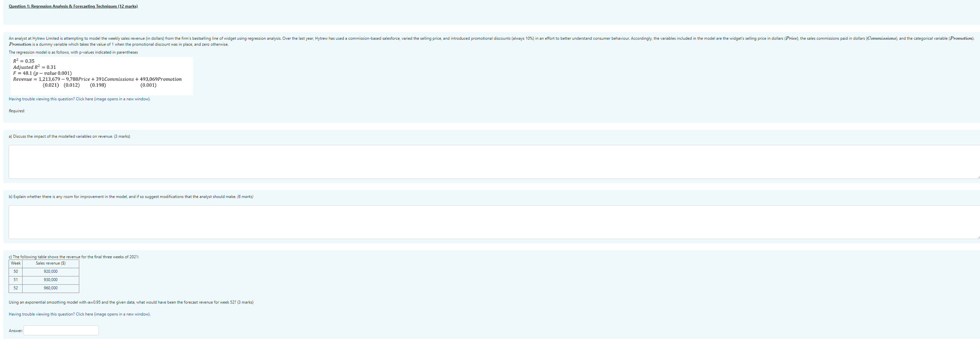The image size is (980, 339).
Task: Select the week 52 cell in the table
Action: tap(16, 288)
